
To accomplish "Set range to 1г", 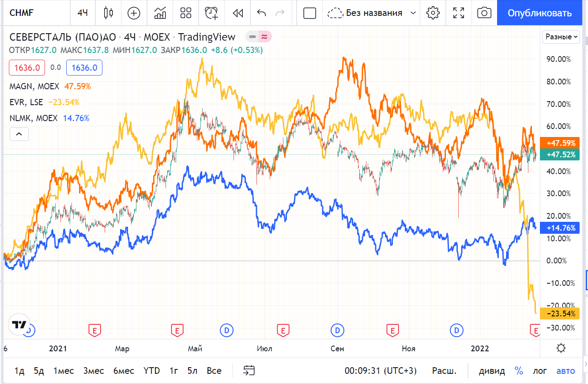I will (174, 371).
